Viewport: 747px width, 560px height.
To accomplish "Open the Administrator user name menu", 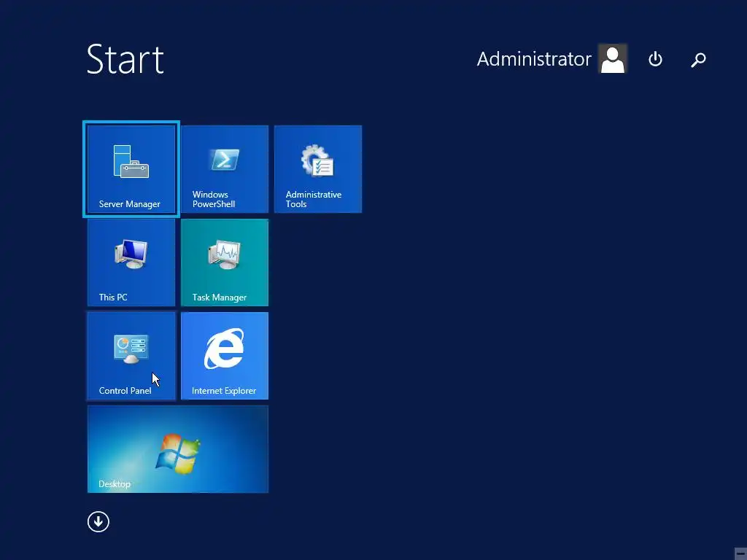I will point(534,59).
